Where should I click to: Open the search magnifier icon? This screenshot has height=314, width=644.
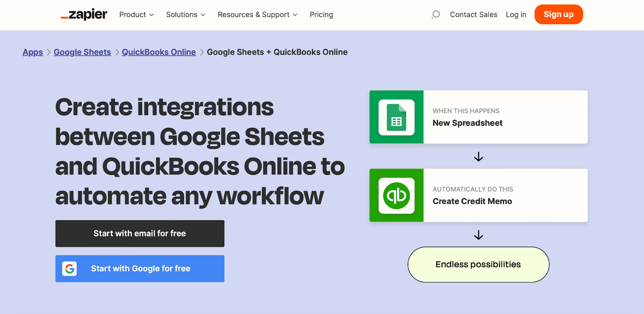click(x=436, y=14)
